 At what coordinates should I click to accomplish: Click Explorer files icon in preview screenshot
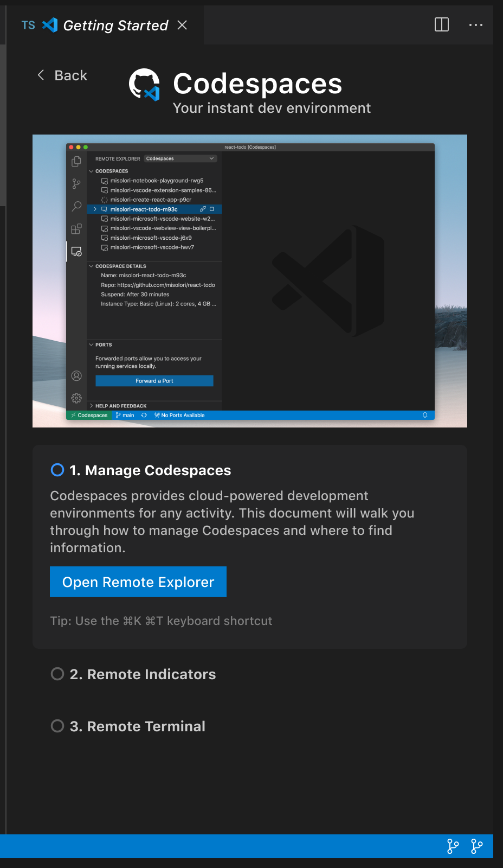76,161
